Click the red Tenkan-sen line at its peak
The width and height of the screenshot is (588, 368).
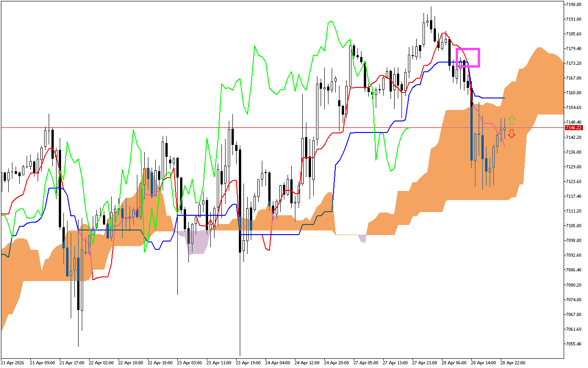(443, 34)
